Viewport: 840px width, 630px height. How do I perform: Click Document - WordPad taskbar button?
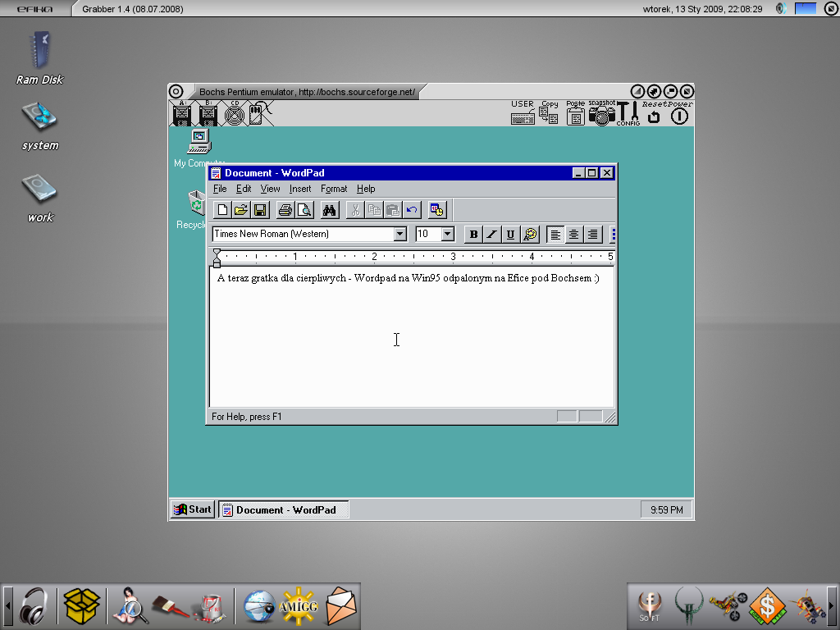coord(283,509)
